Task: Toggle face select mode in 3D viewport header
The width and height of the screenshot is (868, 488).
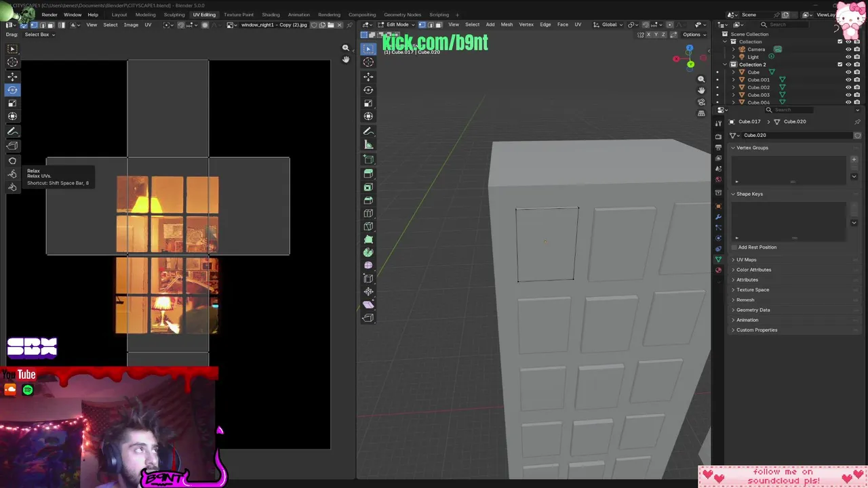Action: (x=438, y=25)
